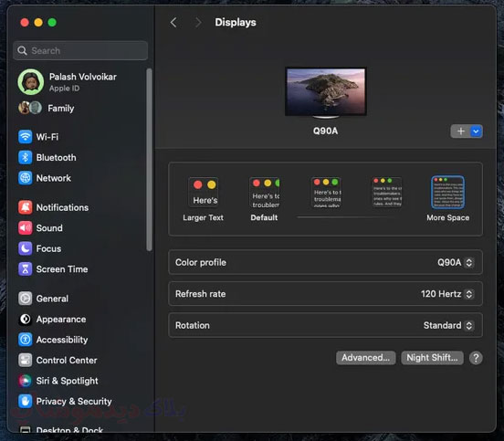Click the Refresh rate label
The width and height of the screenshot is (504, 441).
pos(201,294)
